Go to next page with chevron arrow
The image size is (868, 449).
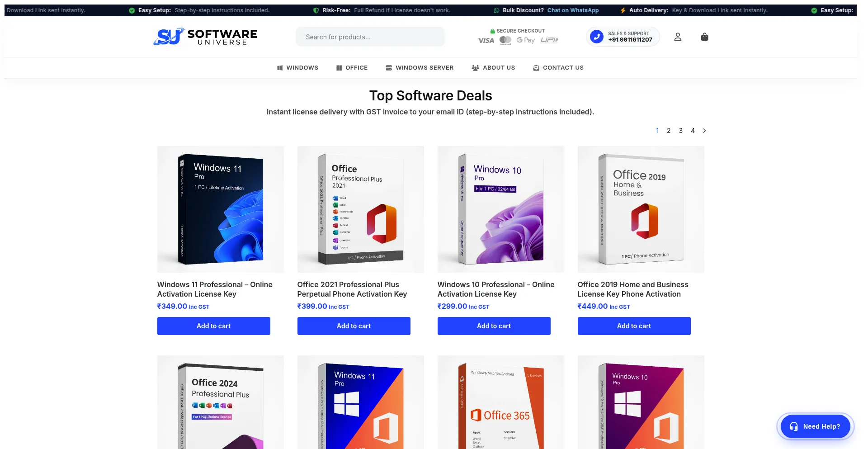pos(704,131)
